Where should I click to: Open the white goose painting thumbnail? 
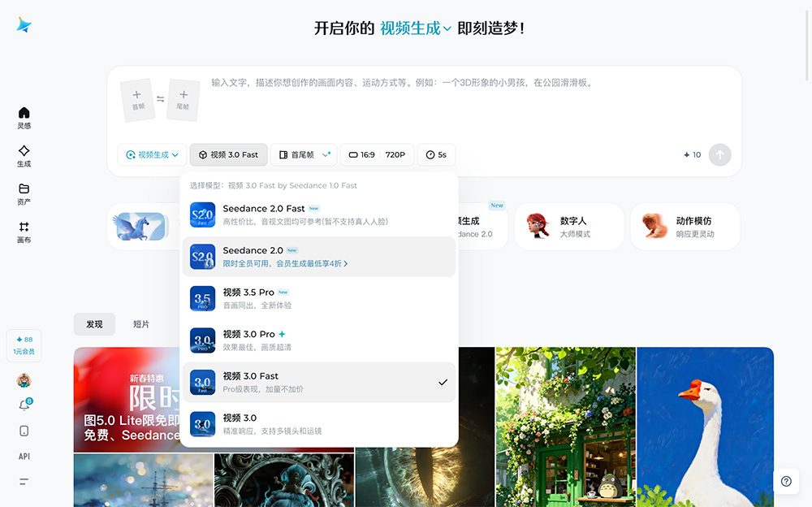[x=706, y=427]
